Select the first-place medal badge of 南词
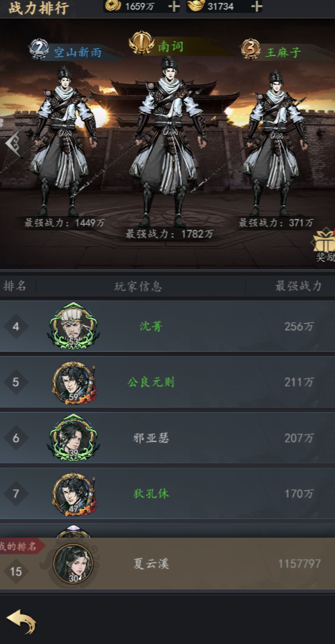The width and height of the screenshot is (335, 644). pos(141,43)
